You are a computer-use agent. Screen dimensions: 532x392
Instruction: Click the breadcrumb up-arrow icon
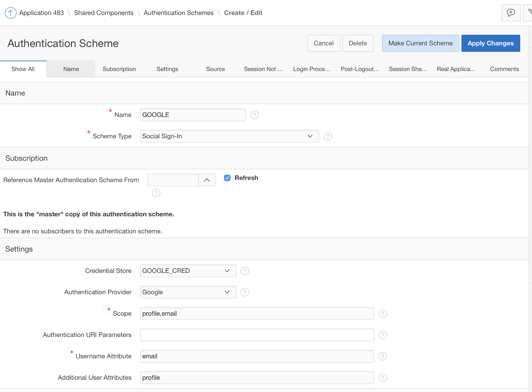click(x=10, y=13)
